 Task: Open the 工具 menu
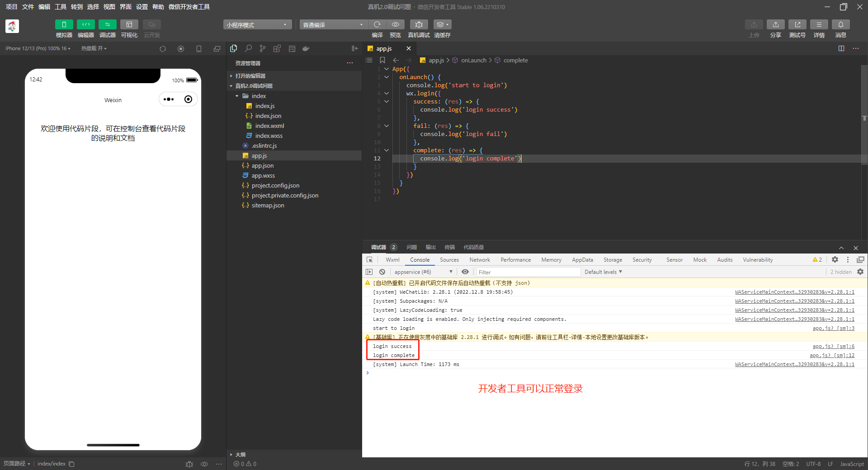[61, 7]
